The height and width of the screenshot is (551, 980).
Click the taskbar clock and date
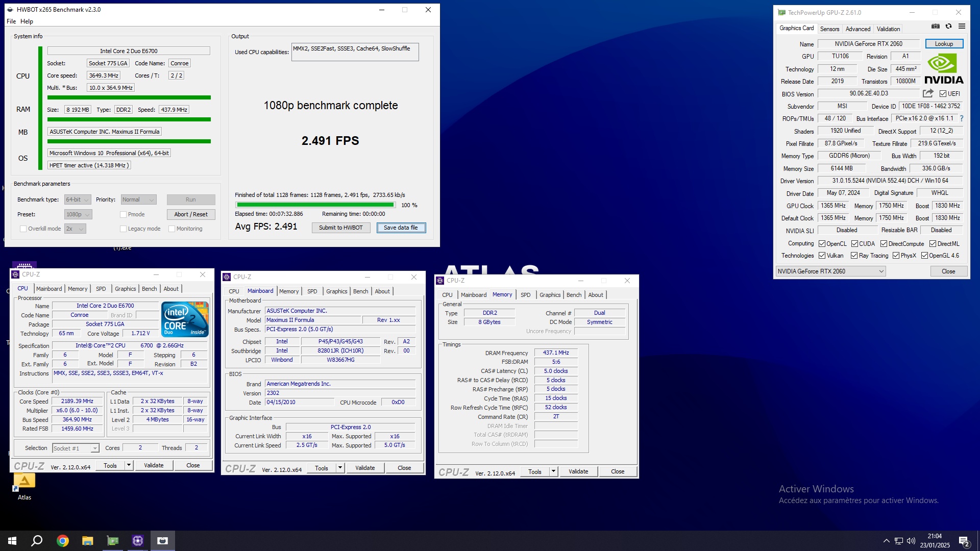pos(935,541)
